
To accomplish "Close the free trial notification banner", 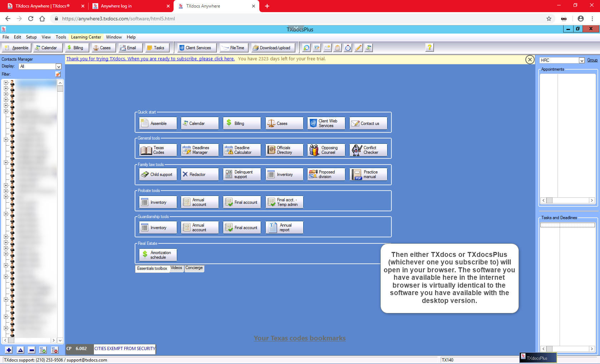I will coord(530,60).
